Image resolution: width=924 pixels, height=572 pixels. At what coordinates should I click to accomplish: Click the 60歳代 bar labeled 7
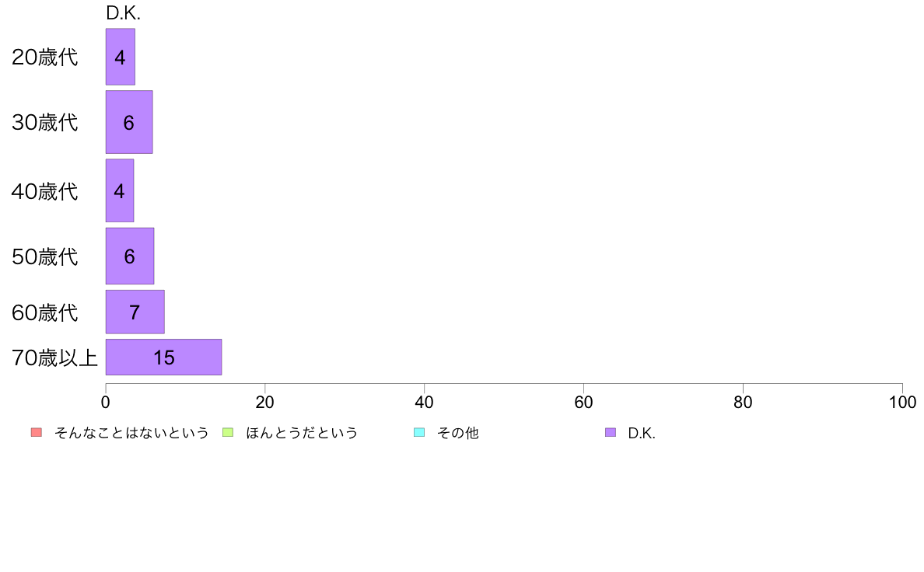tap(135, 312)
